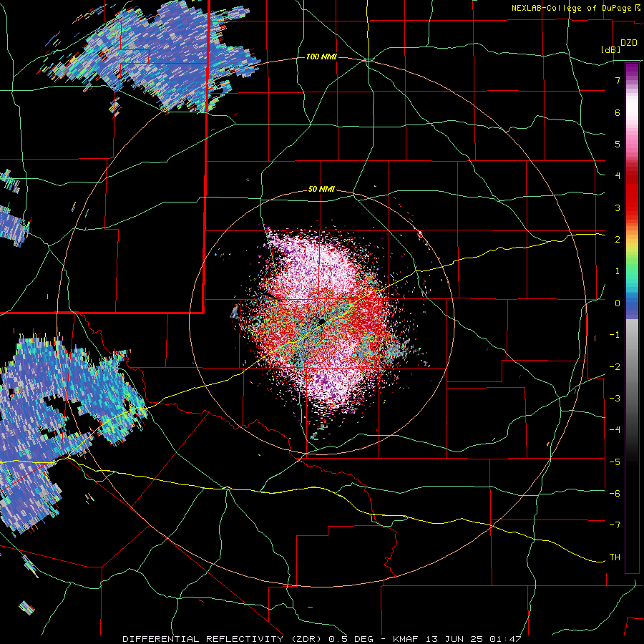Click the 7 value on the legend

point(618,80)
